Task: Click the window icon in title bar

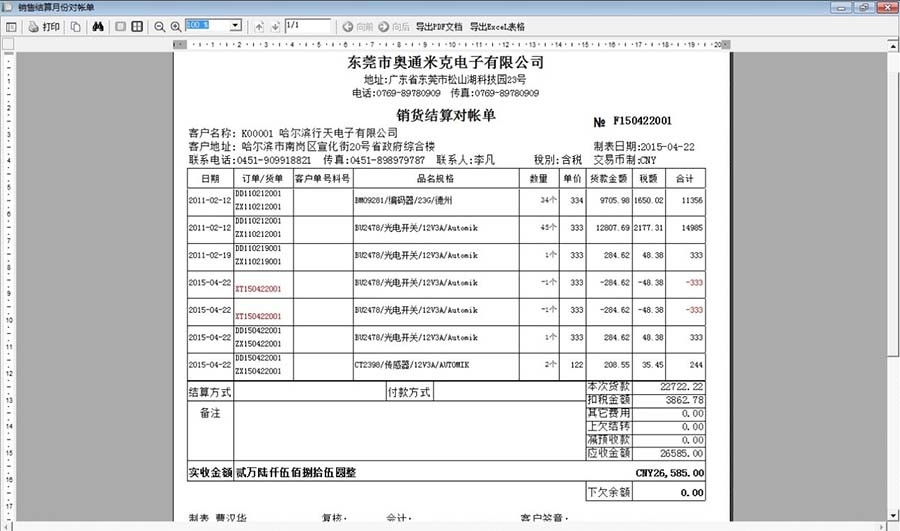Action: pos(7,7)
